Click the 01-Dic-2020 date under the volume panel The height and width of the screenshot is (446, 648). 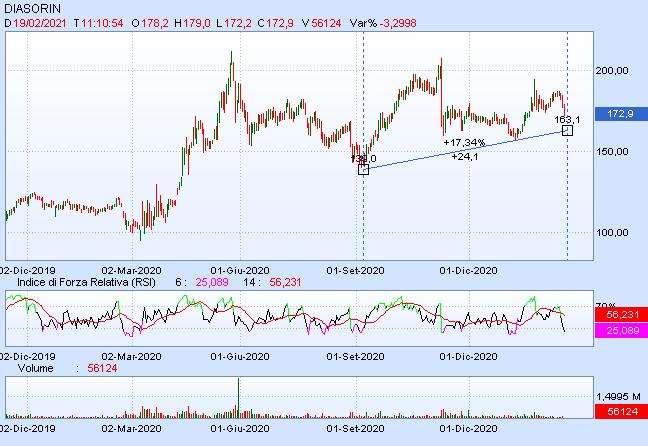pos(468,429)
